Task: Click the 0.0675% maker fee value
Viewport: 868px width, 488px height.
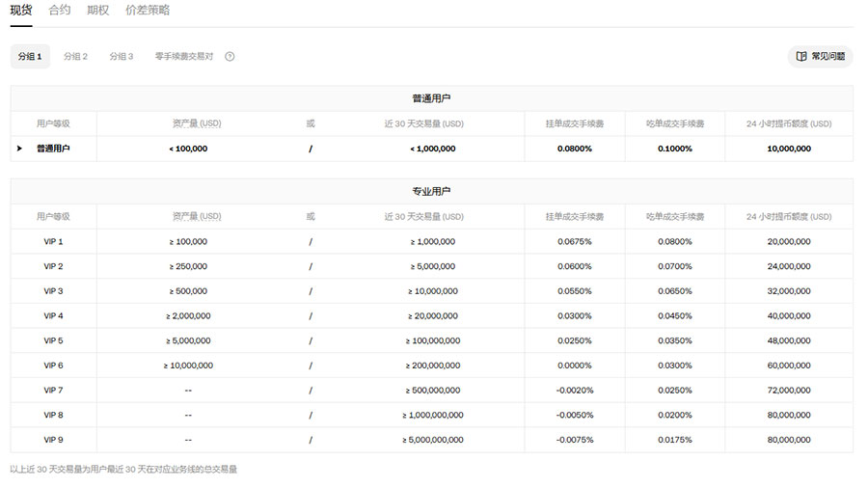Action: [x=575, y=242]
